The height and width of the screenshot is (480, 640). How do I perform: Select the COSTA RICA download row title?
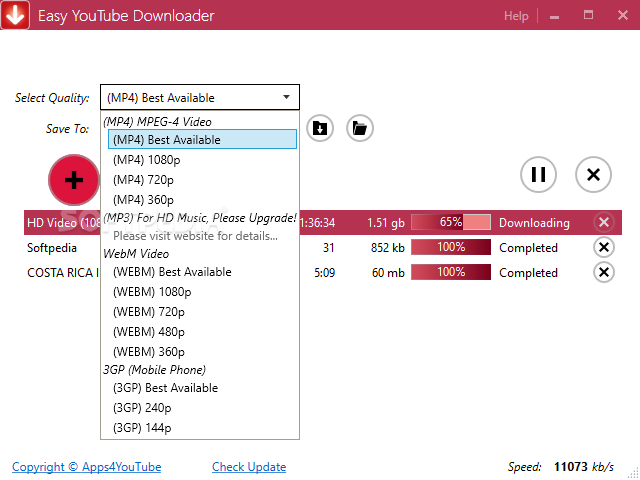[63, 273]
